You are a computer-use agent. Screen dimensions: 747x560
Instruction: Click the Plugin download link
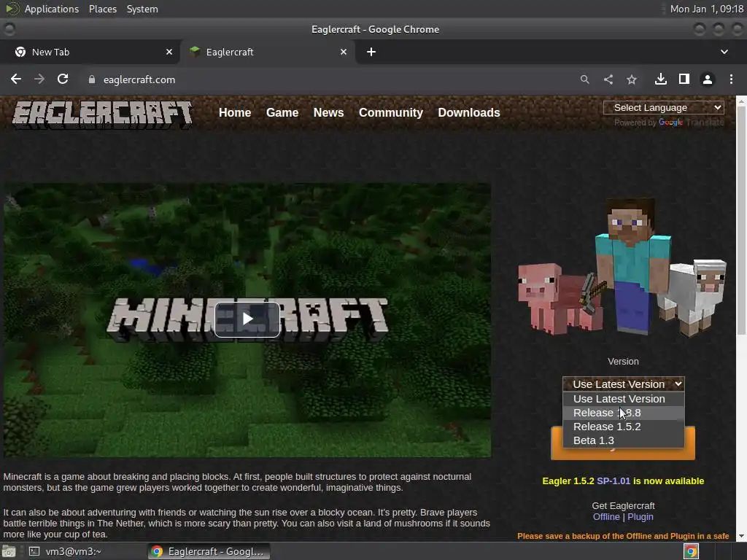(640, 517)
